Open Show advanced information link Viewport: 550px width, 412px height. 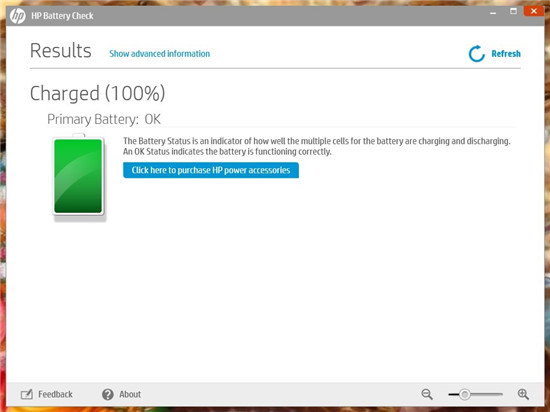160,54
